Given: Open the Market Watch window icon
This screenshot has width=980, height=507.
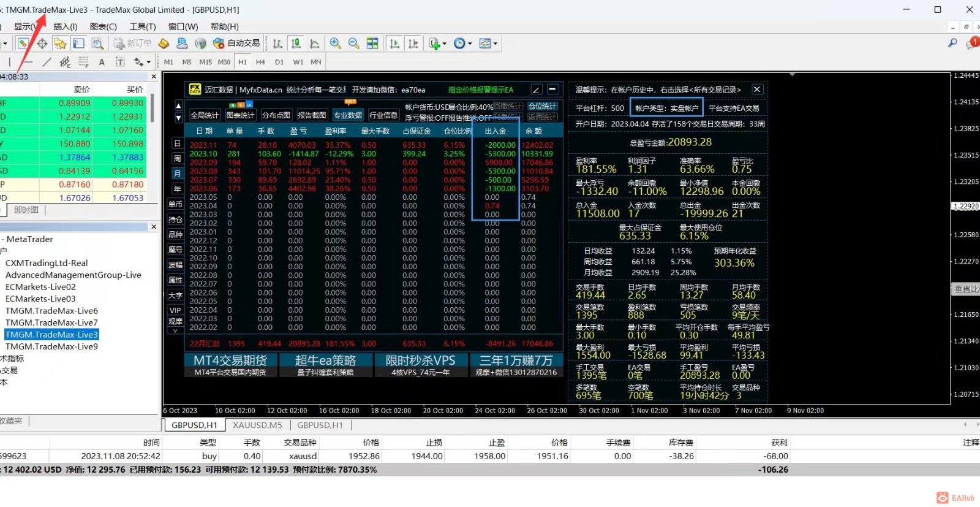Looking at the screenshot, I should (x=23, y=43).
